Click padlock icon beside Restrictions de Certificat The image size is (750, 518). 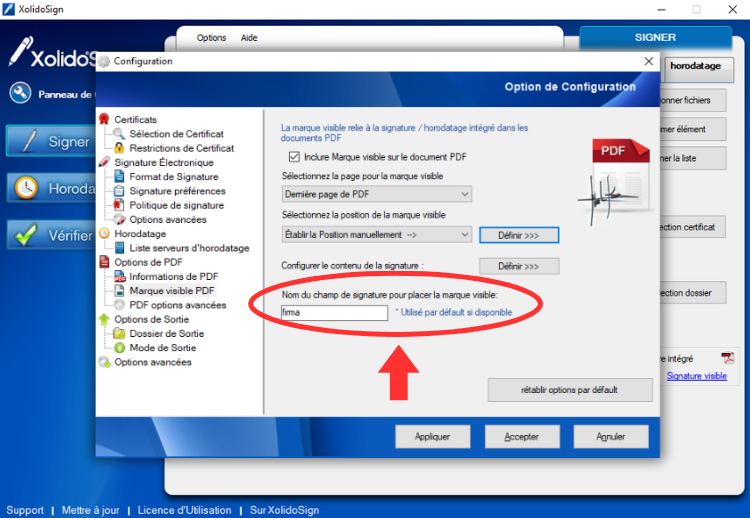(119, 148)
